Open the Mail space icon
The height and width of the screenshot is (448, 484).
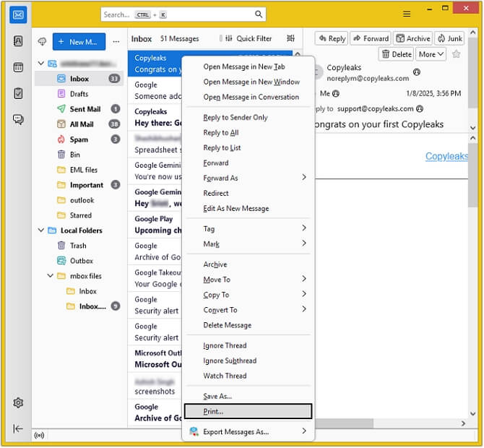tap(18, 14)
